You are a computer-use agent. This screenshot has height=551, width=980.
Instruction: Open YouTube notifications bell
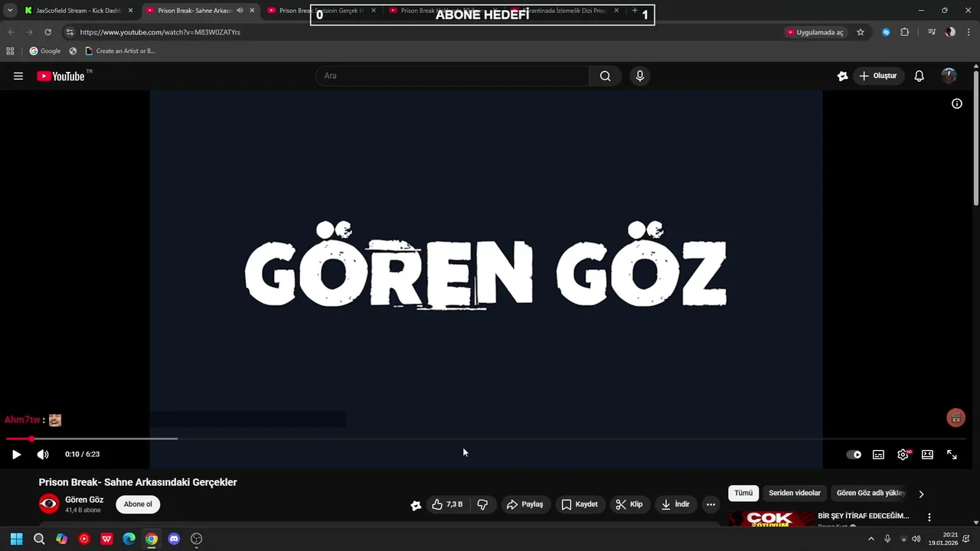click(920, 76)
